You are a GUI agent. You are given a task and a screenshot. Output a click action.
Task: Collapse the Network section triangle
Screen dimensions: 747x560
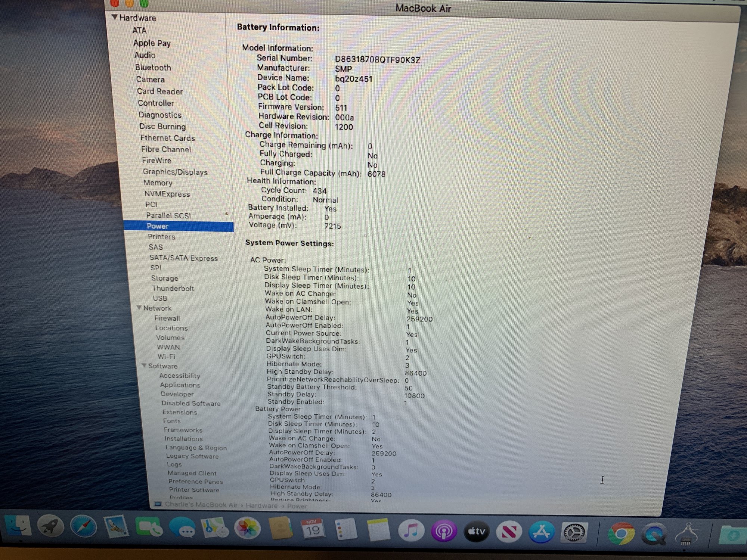point(139,308)
